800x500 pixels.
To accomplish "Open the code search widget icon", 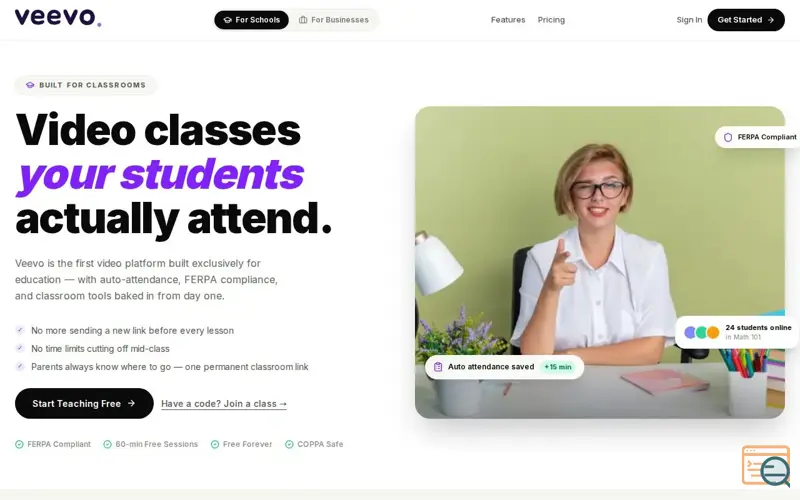I will tap(766, 466).
